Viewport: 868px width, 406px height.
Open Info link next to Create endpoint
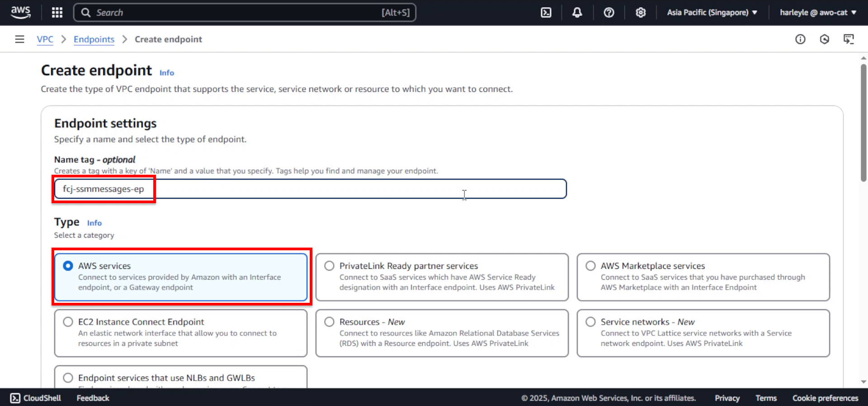(x=167, y=73)
